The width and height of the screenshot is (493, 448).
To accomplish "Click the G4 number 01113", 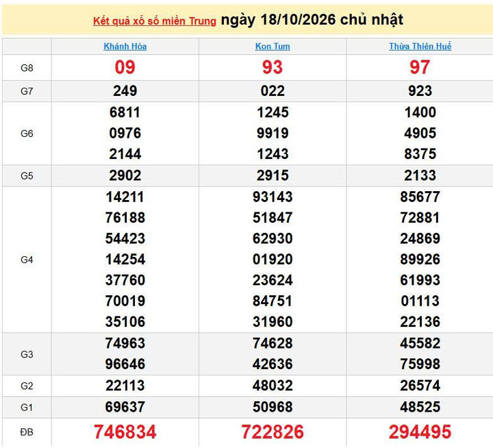I will pos(420,301).
